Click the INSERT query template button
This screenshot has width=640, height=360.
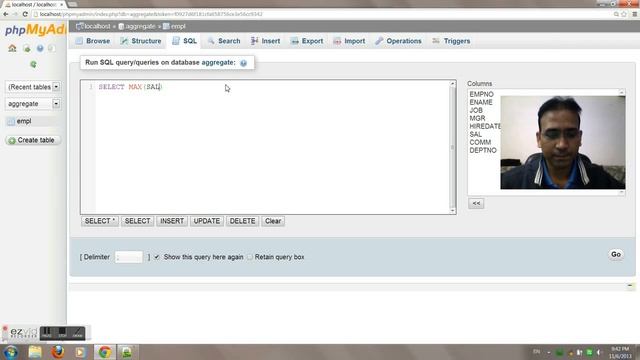pos(172,221)
